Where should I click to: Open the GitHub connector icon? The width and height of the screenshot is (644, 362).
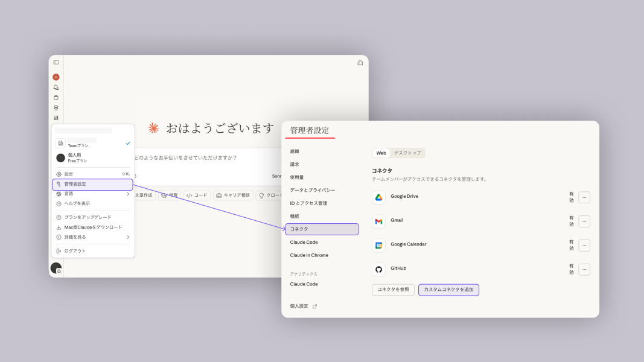point(378,269)
